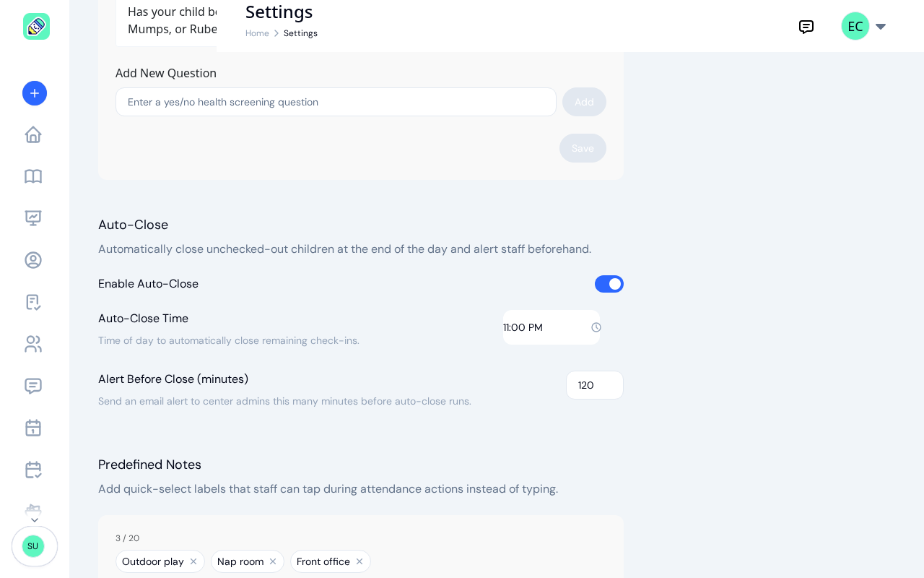Viewport: 924px width, 578px height.
Task: Remove the Front office note chip
Action: click(359, 561)
